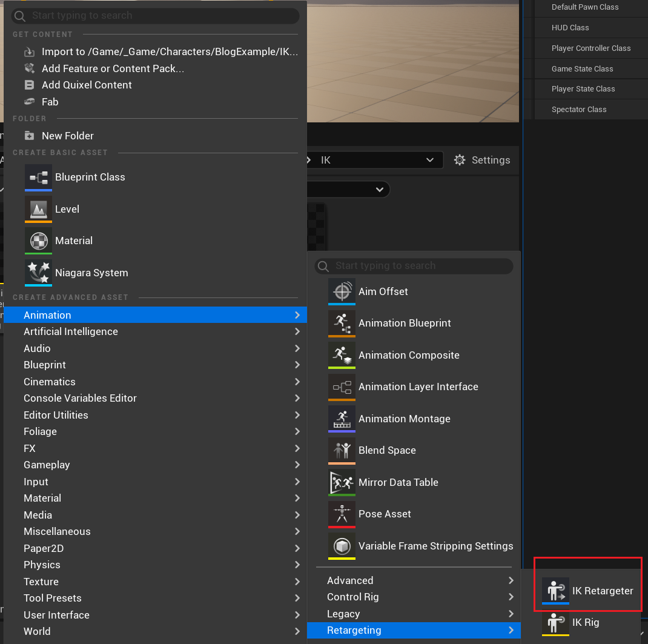Create an Aim Offset asset

342,291
